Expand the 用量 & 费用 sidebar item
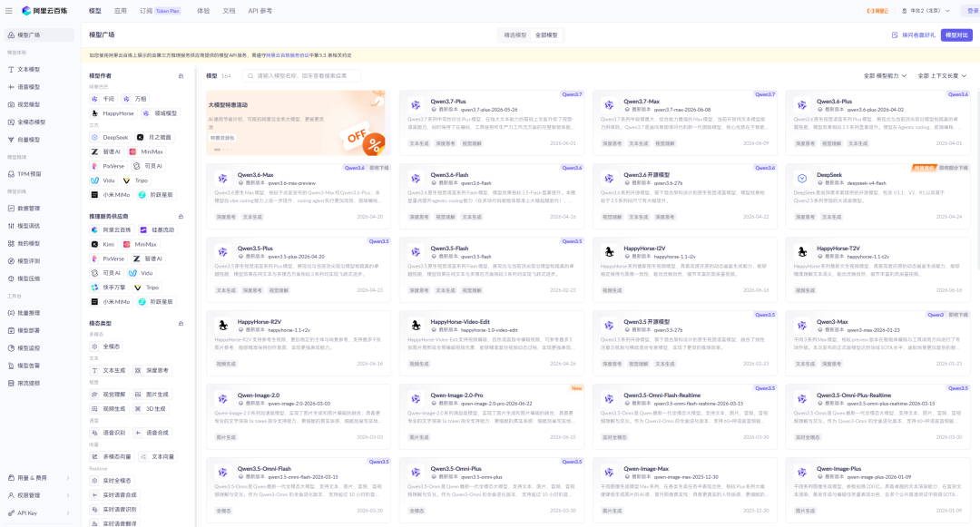 coord(37,478)
